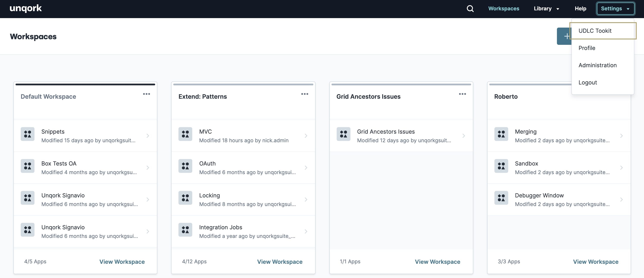Click the Merging app icon
Image resolution: width=644 pixels, height=278 pixels.
[x=501, y=134]
